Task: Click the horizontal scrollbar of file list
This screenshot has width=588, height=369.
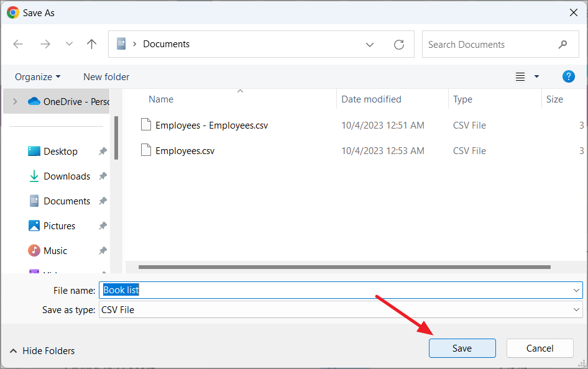Action: [344, 267]
